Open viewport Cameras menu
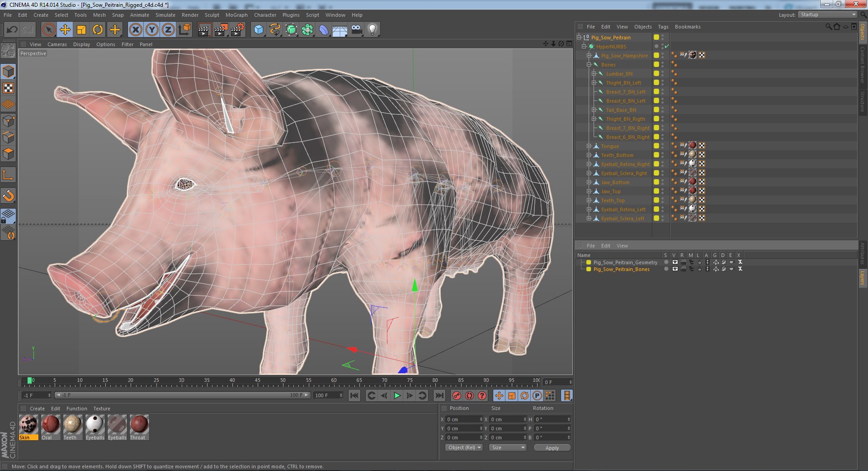 pos(57,44)
